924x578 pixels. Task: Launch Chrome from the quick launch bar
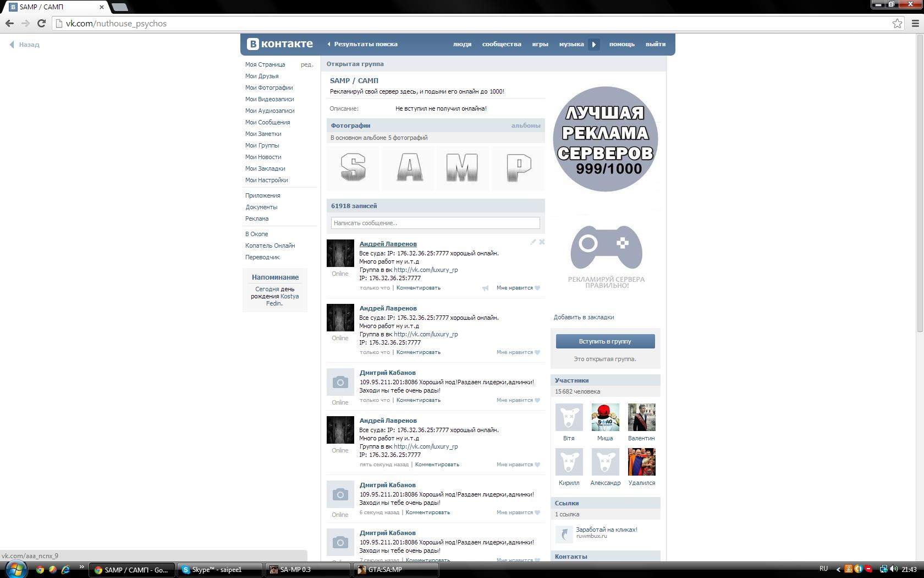click(40, 570)
